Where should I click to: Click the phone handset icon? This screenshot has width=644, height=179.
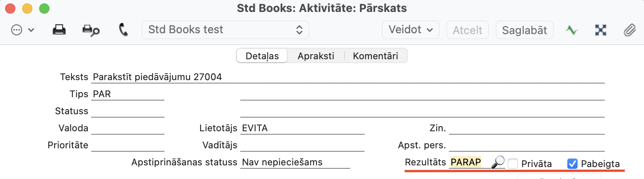tap(124, 30)
